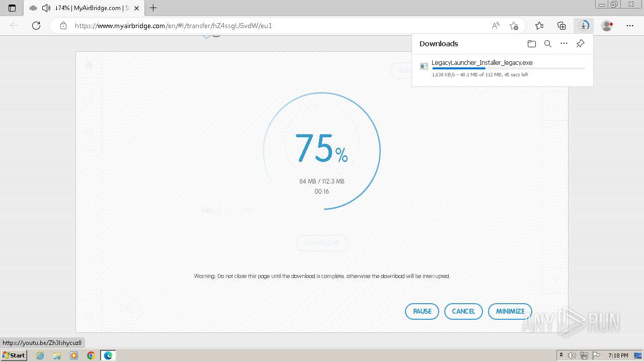Mute the MyAirBridge tab audio
The width and height of the screenshot is (644, 362).
pyautogui.click(x=46, y=8)
